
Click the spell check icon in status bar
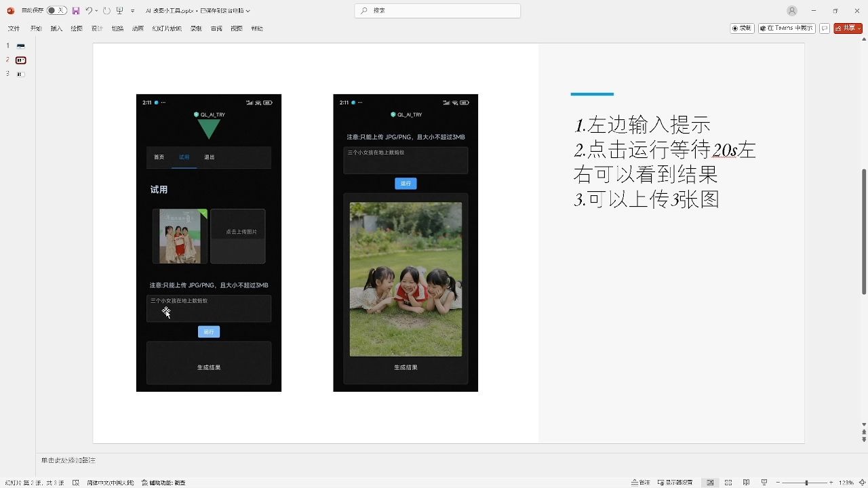(76, 483)
